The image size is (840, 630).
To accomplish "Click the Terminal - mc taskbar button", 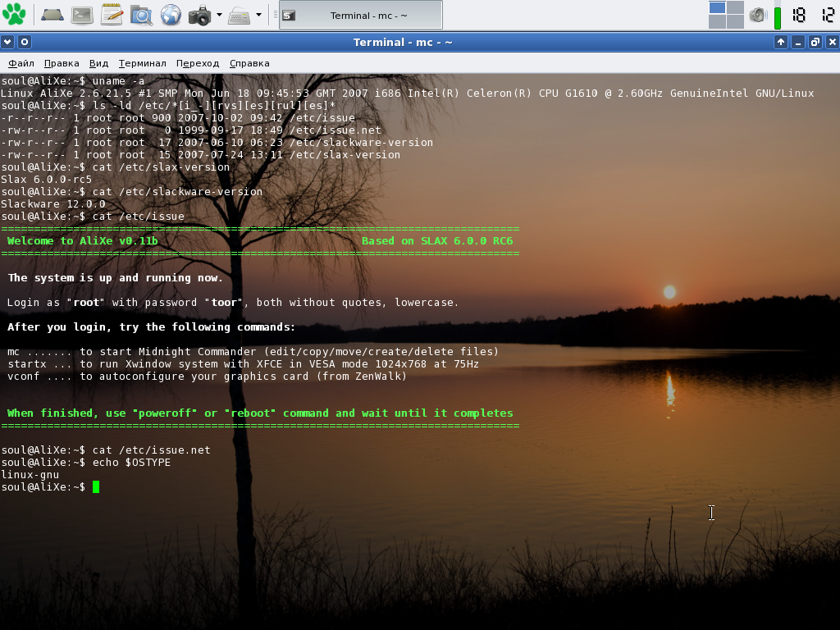I will [361, 15].
